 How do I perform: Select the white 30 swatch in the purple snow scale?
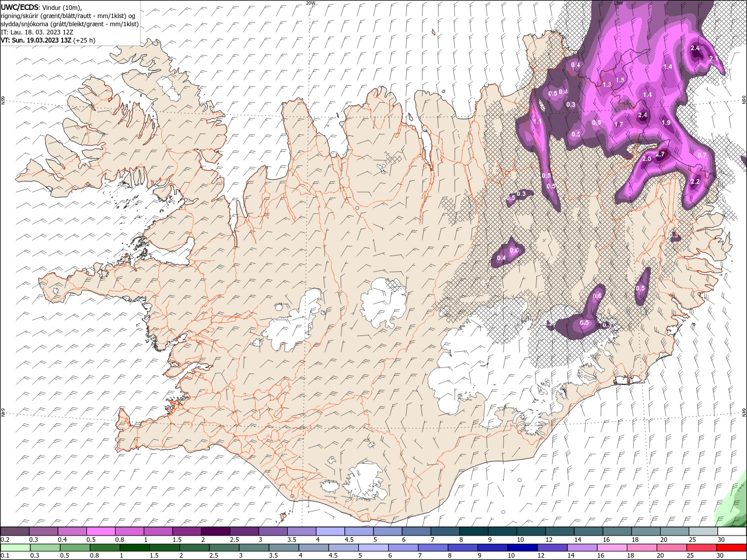point(732,531)
